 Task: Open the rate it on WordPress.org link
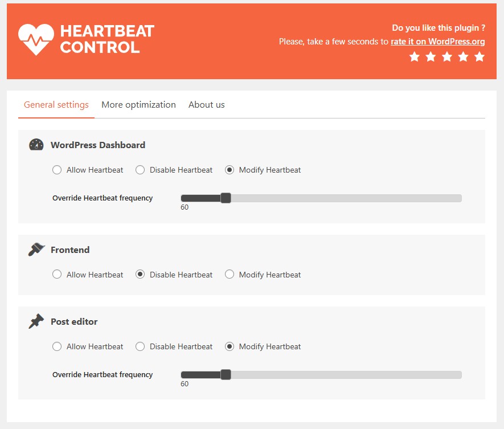[437, 41]
